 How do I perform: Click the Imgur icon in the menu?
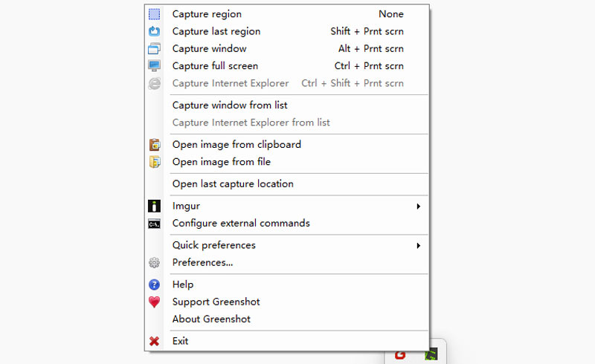(154, 206)
